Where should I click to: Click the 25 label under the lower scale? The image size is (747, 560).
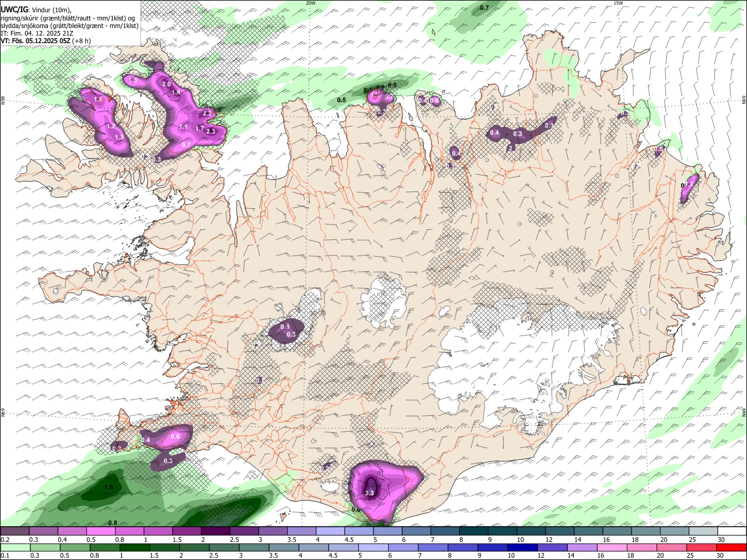(x=692, y=556)
